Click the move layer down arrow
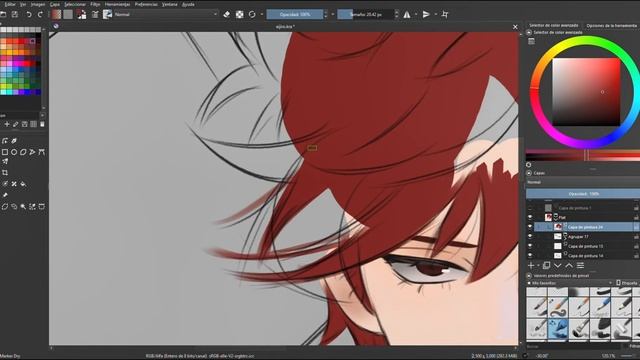 tap(558, 266)
